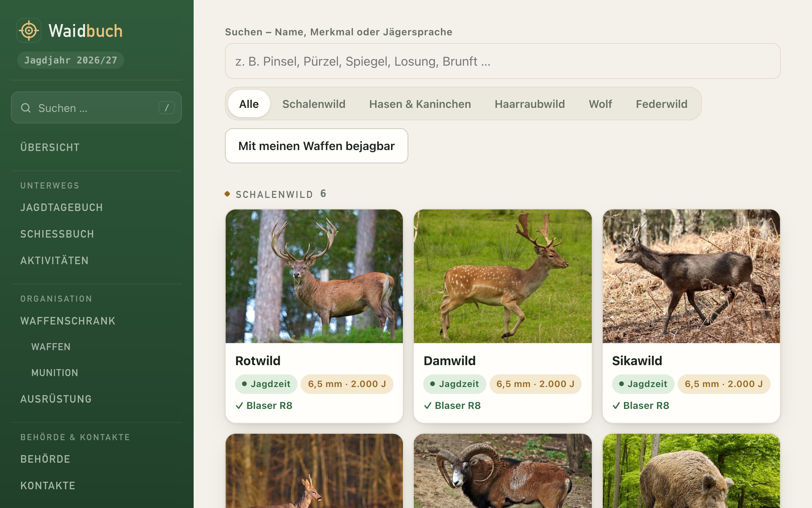Image resolution: width=812 pixels, height=508 pixels.
Task: Filter by Haarraubwild tab
Action: (530, 104)
